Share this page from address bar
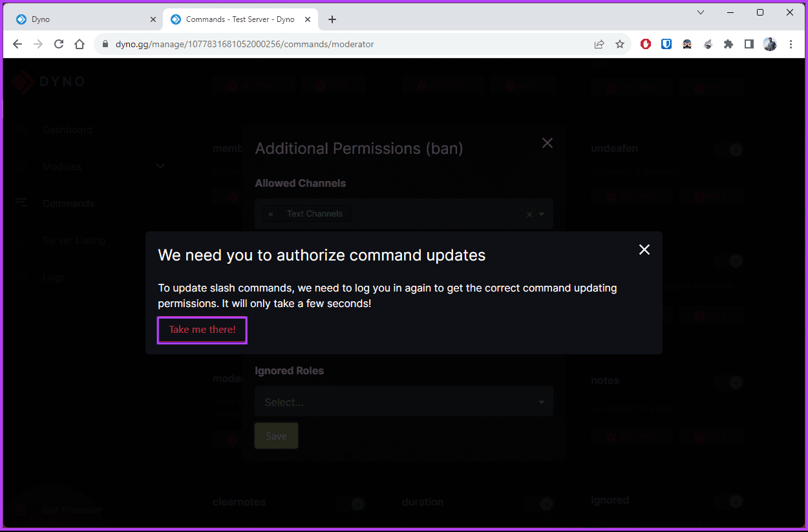Image resolution: width=808 pixels, height=532 pixels. pyautogui.click(x=599, y=44)
